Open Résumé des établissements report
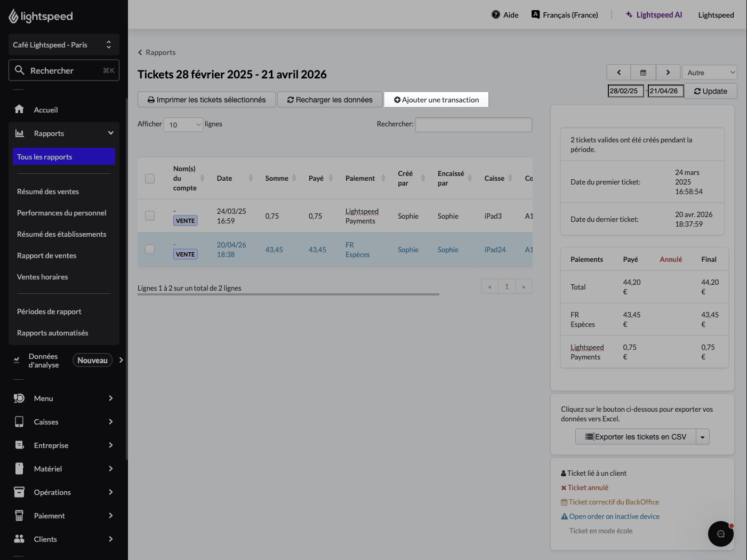The image size is (747, 560). tap(62, 234)
